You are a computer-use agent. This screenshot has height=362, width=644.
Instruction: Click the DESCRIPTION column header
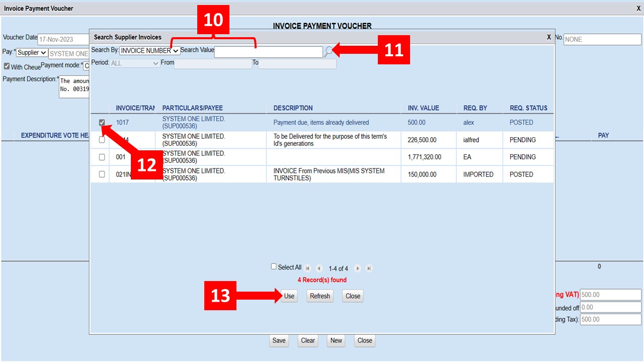[293, 108]
